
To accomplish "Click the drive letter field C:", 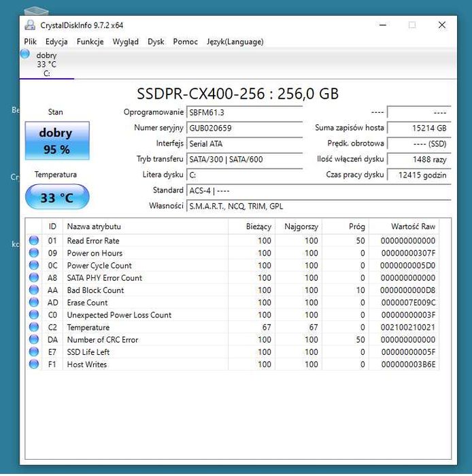I will tap(244, 175).
